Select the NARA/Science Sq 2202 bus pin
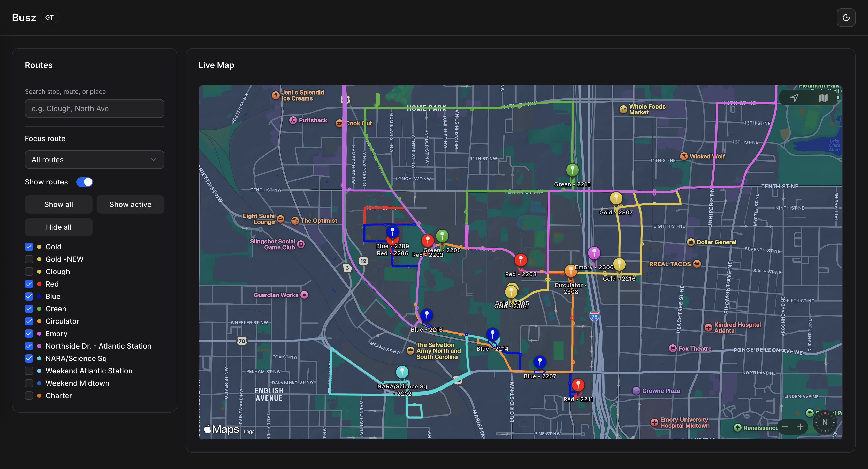868x469 pixels. click(x=402, y=372)
